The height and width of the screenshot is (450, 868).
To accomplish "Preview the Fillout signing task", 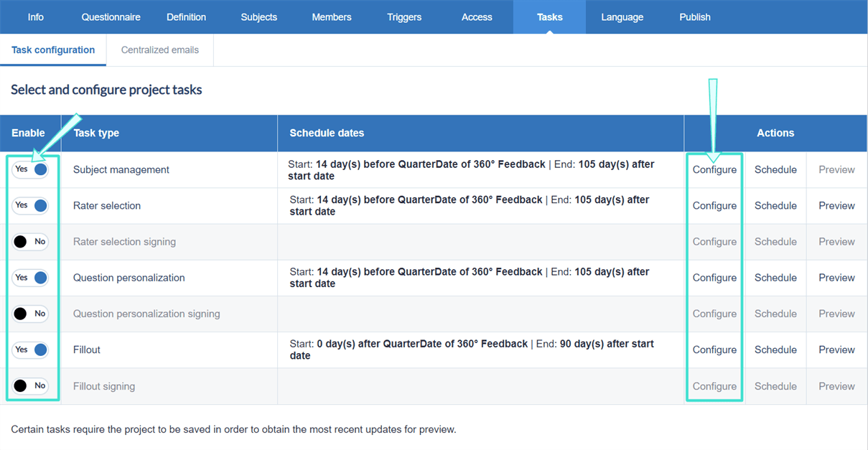I will click(836, 386).
